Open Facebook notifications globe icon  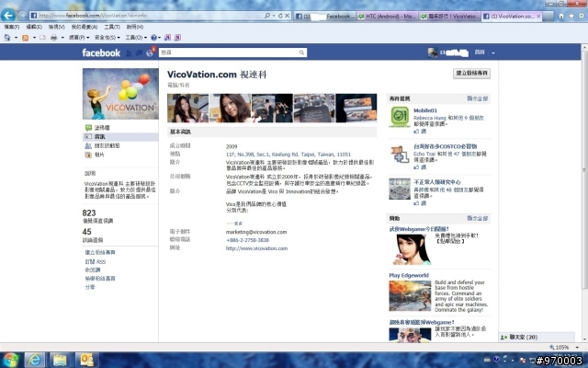(150, 53)
